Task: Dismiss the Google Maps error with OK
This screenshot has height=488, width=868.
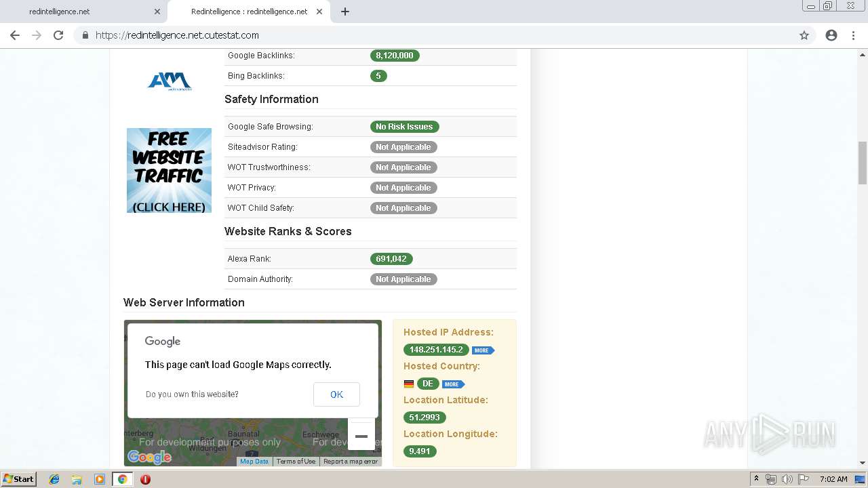Action: tap(336, 394)
